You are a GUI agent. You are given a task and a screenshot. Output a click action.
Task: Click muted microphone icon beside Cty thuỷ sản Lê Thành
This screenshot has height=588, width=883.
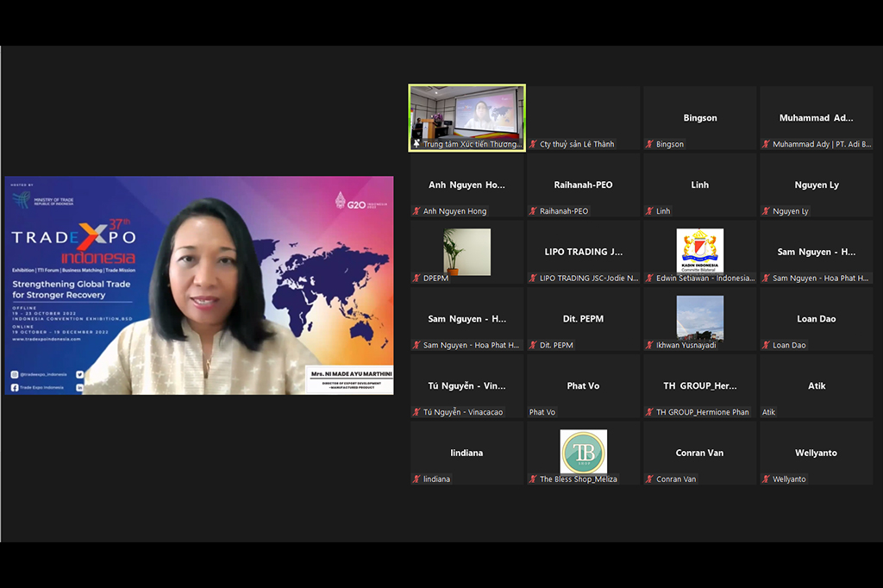tap(533, 144)
